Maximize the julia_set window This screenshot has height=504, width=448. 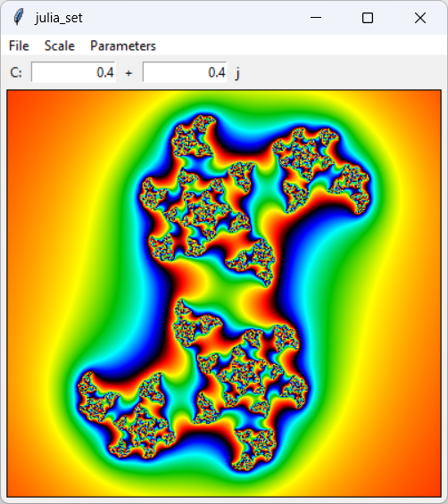pos(368,18)
